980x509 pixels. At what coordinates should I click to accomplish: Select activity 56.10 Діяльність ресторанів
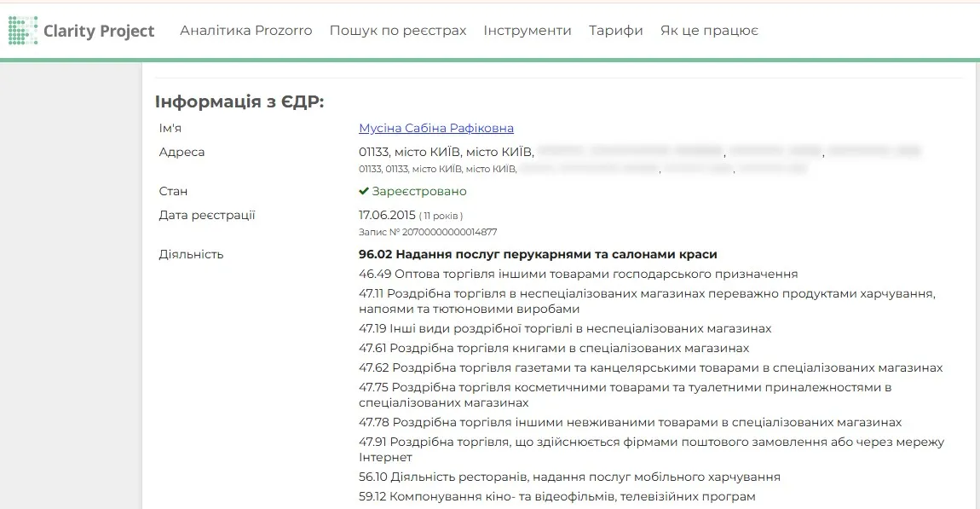click(x=569, y=477)
